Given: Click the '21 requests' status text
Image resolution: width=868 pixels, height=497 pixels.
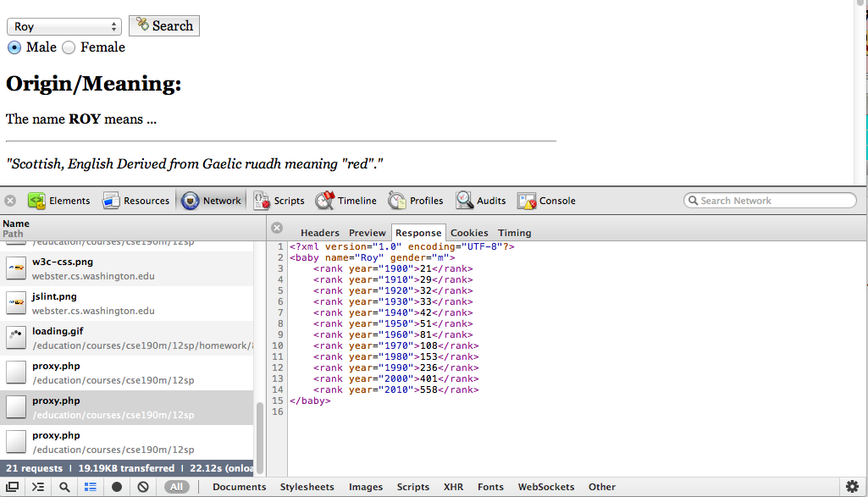Looking at the screenshot, I should click(35, 468).
